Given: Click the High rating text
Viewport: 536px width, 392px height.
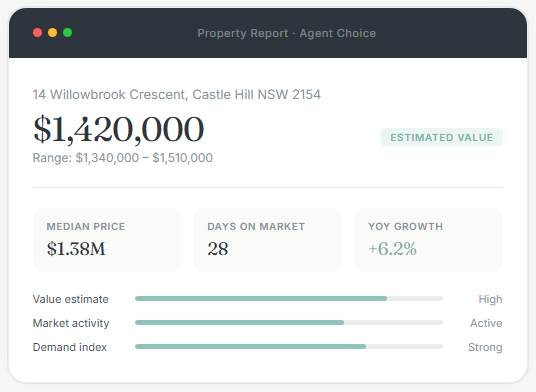Looking at the screenshot, I should [490, 299].
